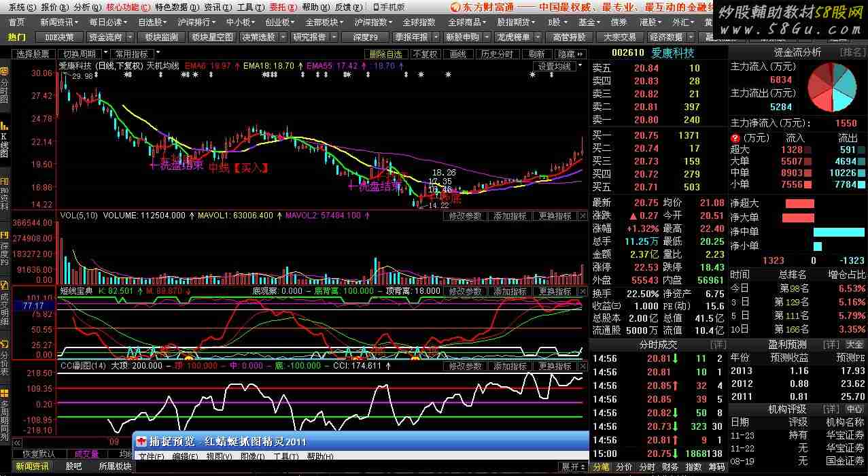868x476 pixels.
Task: Click 修改参数 in the VOL panel
Action: (466, 216)
